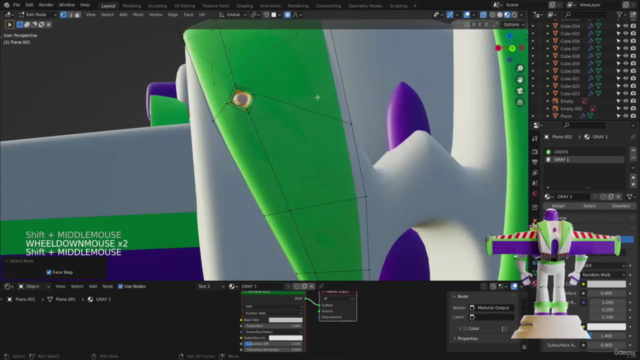Click the pin icon beside GRAY 1 breadcrumb
The image size is (640, 360).
(633, 137)
